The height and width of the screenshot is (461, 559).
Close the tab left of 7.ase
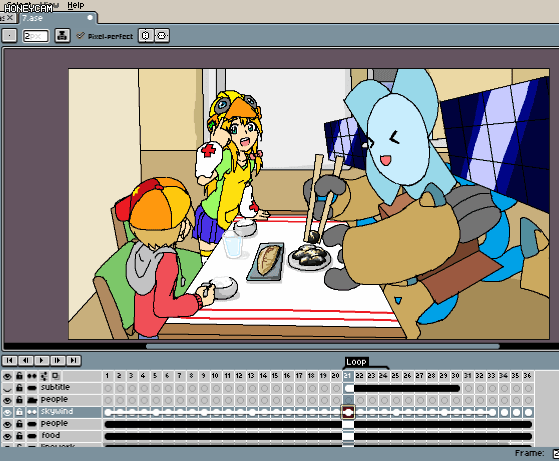point(10,17)
